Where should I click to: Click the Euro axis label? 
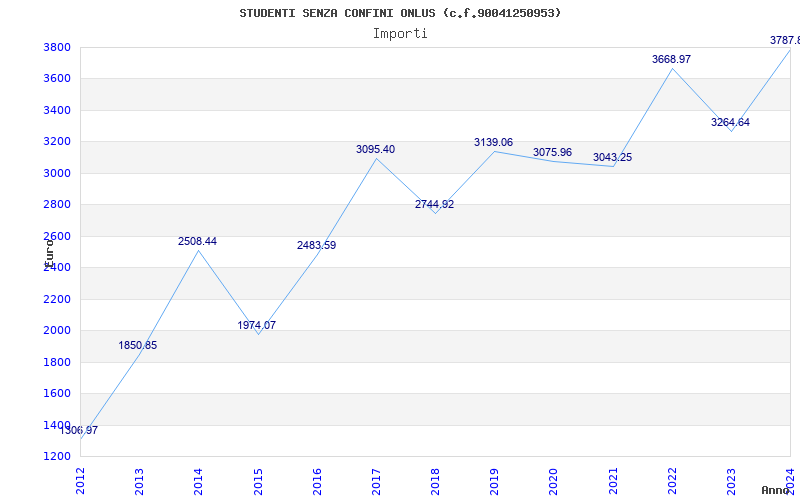(x=49, y=253)
